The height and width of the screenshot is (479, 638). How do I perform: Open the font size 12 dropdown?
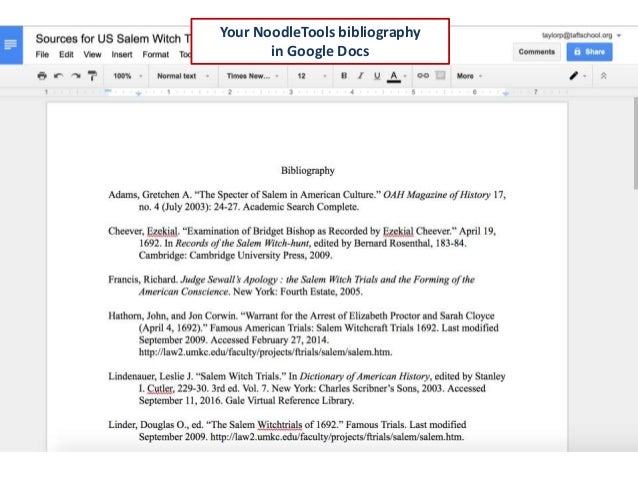click(307, 75)
